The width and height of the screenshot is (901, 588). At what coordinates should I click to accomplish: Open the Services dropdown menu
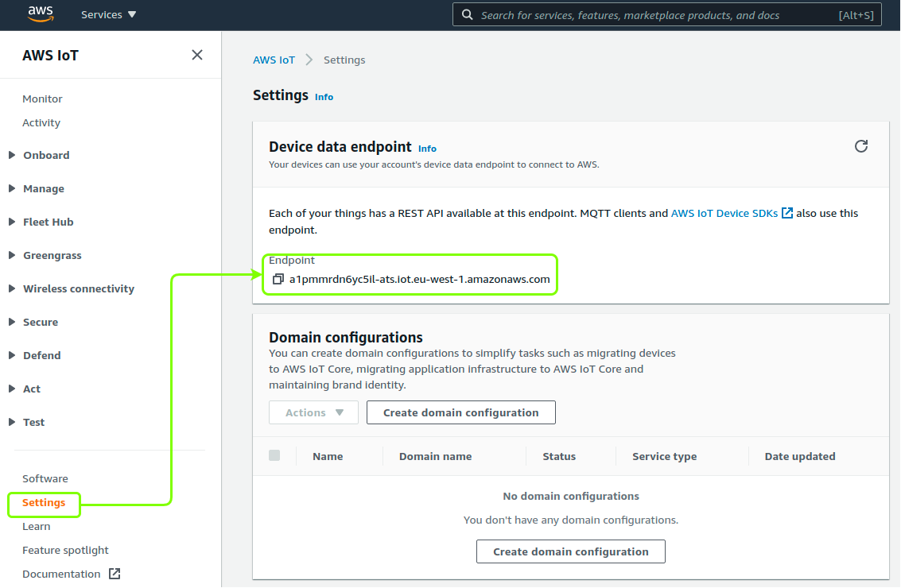pos(109,15)
